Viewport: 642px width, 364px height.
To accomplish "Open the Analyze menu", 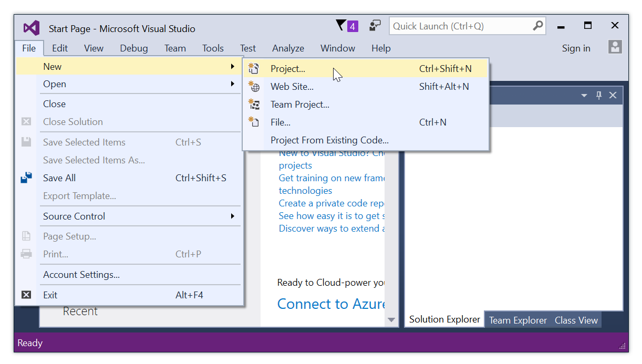I will tap(288, 48).
